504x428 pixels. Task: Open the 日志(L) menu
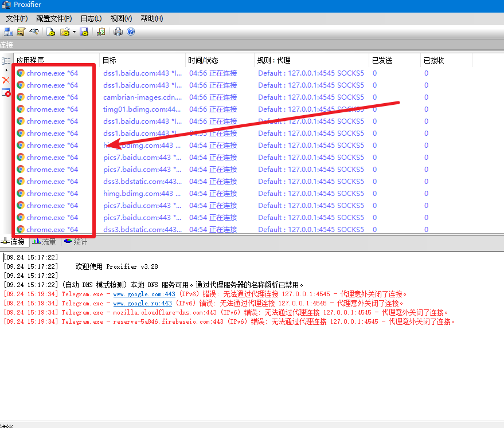(91, 19)
